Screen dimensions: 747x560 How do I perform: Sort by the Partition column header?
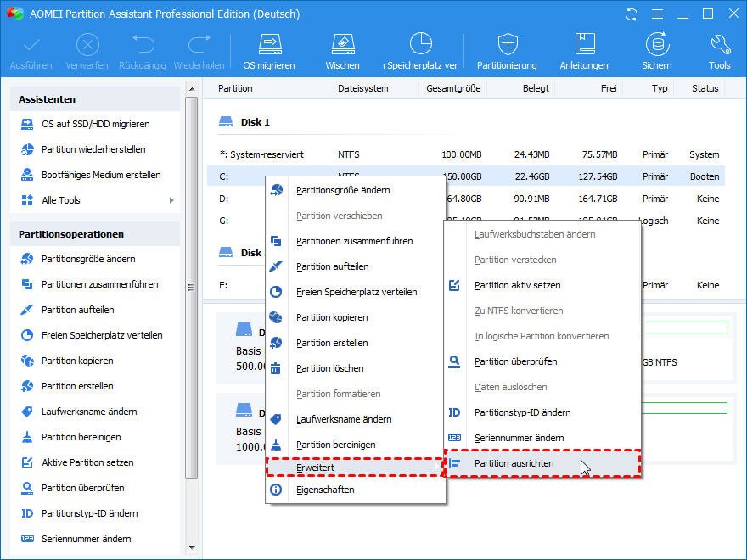235,88
